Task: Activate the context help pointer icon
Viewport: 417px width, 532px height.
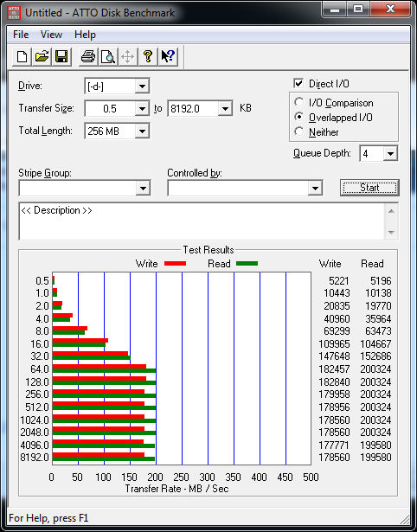Action: point(168,57)
